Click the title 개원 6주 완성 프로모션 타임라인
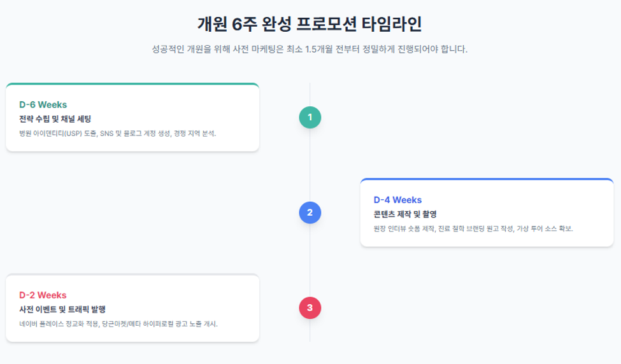Viewport: 621px width, 364px height. pyautogui.click(x=310, y=24)
